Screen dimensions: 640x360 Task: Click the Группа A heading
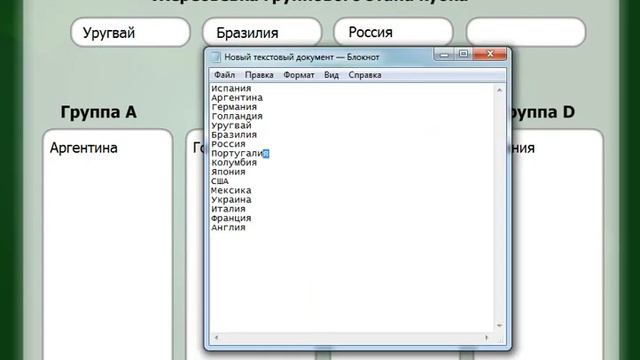(98, 112)
